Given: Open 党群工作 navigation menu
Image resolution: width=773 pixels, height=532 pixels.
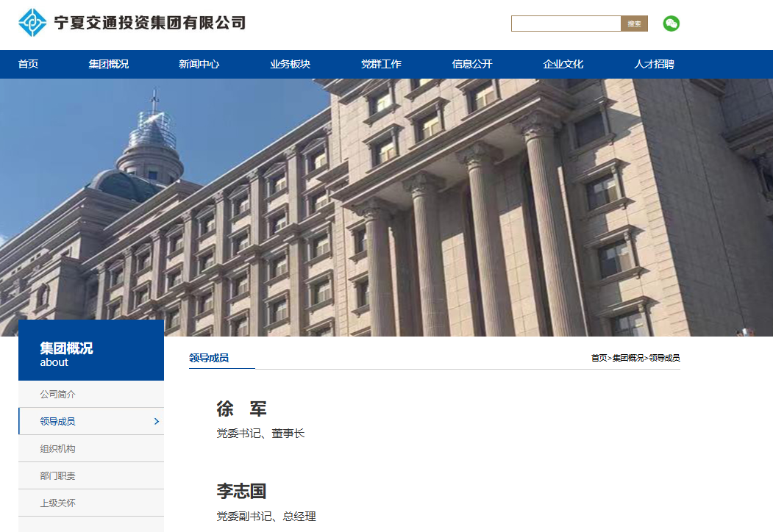Looking at the screenshot, I should (x=381, y=64).
